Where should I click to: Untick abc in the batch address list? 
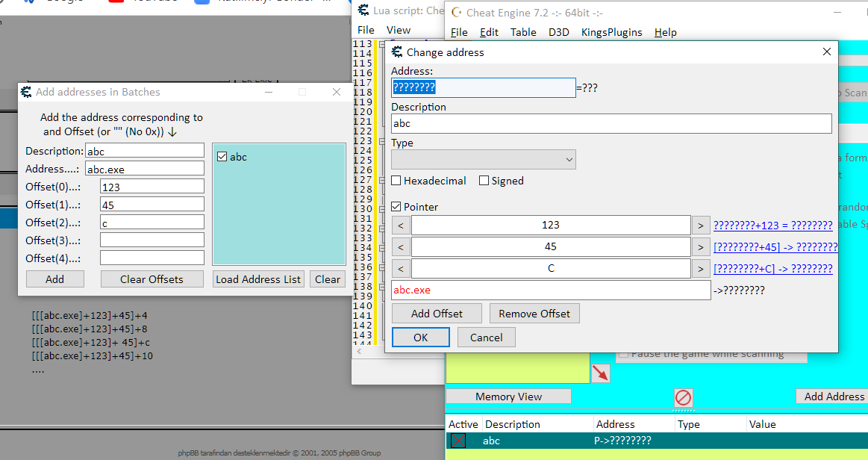point(222,157)
